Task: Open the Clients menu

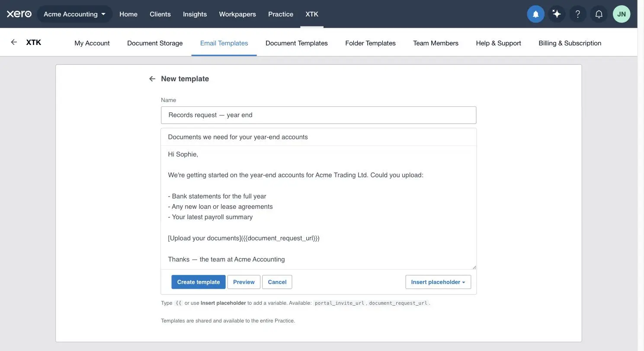Action: 160,14
